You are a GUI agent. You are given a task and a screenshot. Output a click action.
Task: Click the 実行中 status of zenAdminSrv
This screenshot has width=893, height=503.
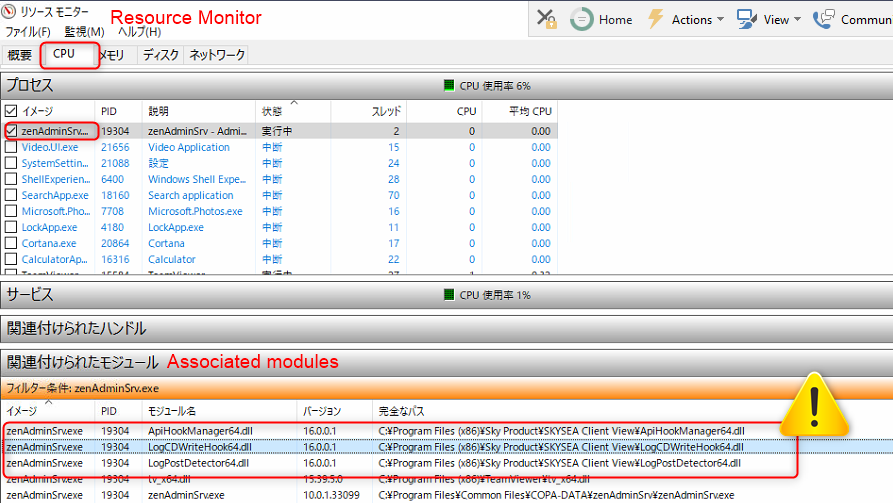coord(277,131)
